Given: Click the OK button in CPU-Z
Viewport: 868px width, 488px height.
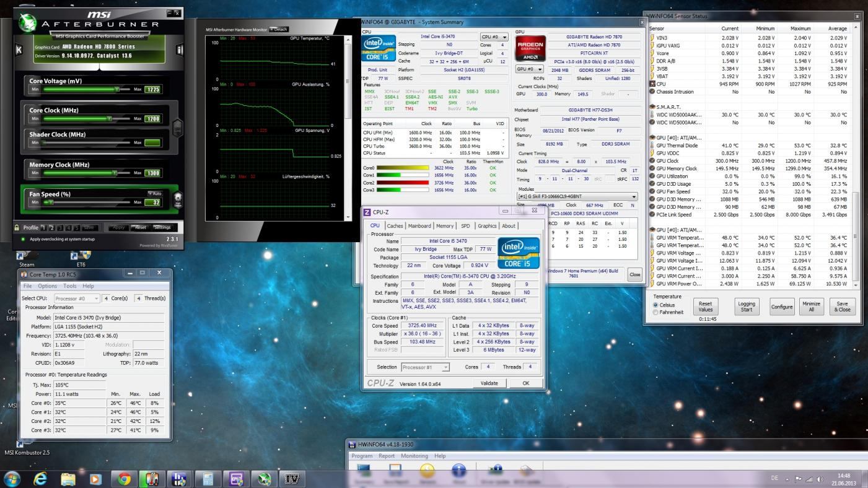Looking at the screenshot, I should 525,383.
